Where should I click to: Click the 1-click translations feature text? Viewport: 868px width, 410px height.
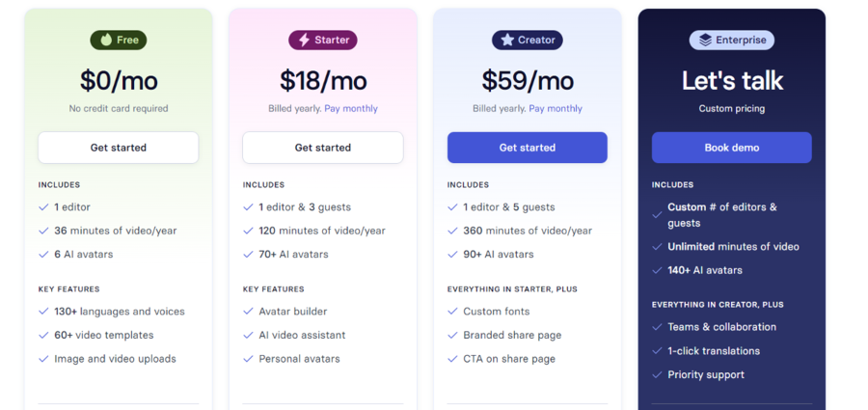click(714, 351)
